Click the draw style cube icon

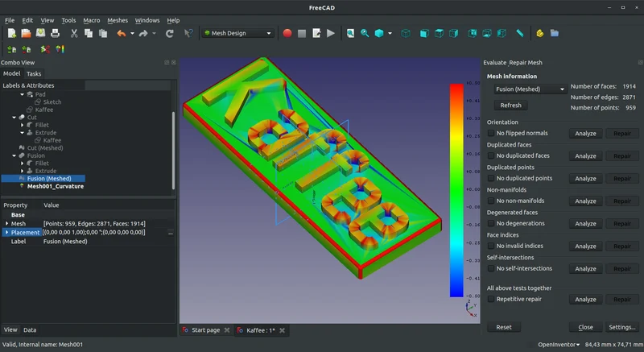tap(379, 33)
